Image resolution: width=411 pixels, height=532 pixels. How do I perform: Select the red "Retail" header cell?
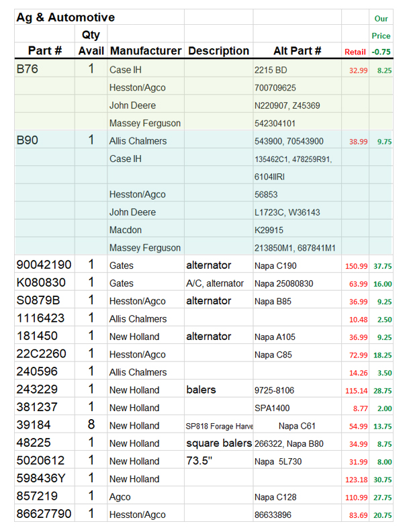pos(355,52)
